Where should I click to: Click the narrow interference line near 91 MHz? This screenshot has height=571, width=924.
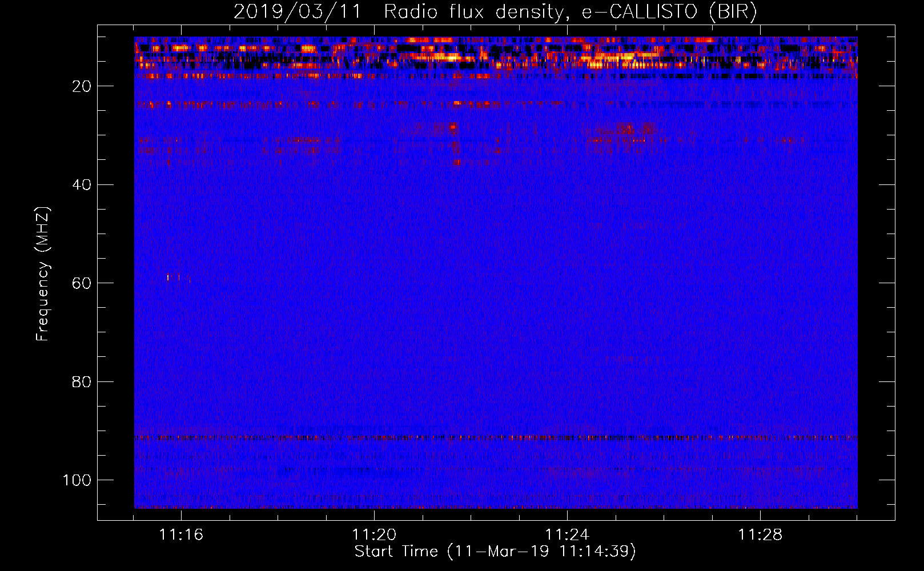tap(496, 438)
